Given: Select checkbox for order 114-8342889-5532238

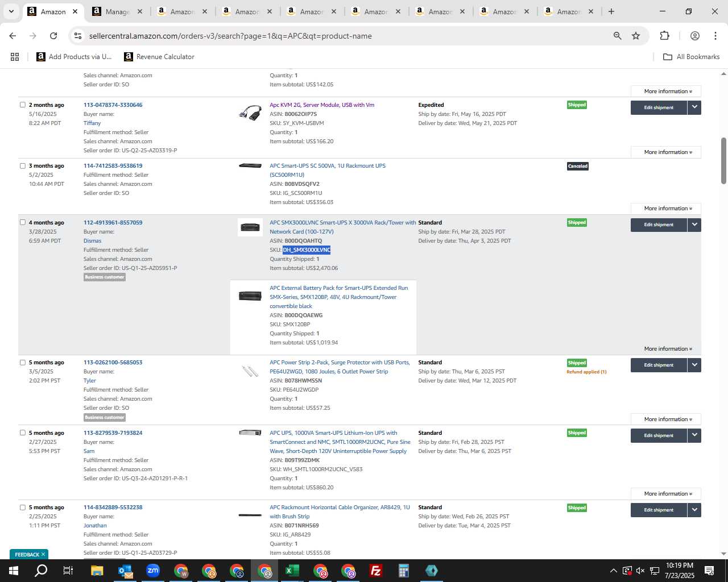Looking at the screenshot, I should pyautogui.click(x=23, y=507).
